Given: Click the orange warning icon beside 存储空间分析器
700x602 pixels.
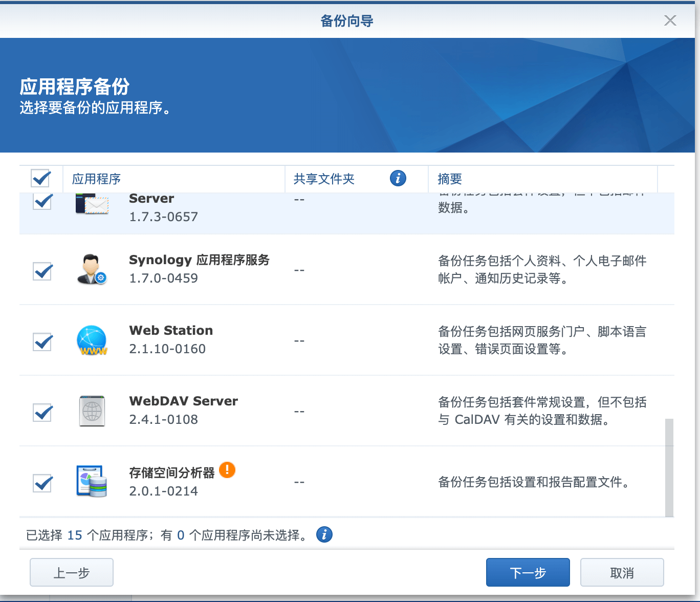Looking at the screenshot, I should [227, 469].
